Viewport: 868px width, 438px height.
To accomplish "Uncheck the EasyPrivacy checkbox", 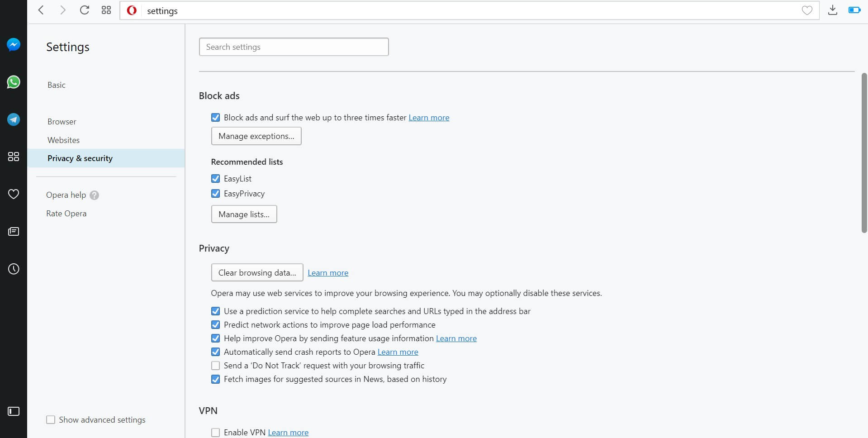I will pyautogui.click(x=216, y=194).
